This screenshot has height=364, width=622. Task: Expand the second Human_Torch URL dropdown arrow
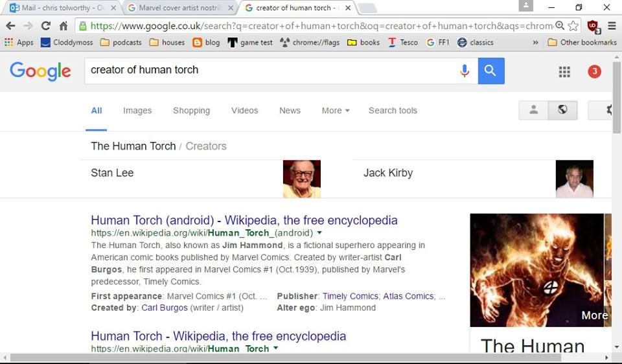276,348
